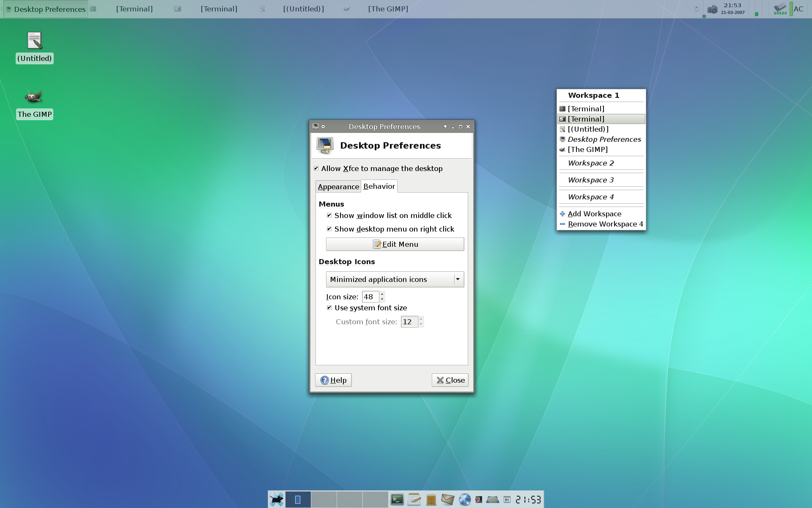Image resolution: width=812 pixels, height=508 pixels.
Task: Select Workspace 3 in the window list
Action: coord(590,180)
